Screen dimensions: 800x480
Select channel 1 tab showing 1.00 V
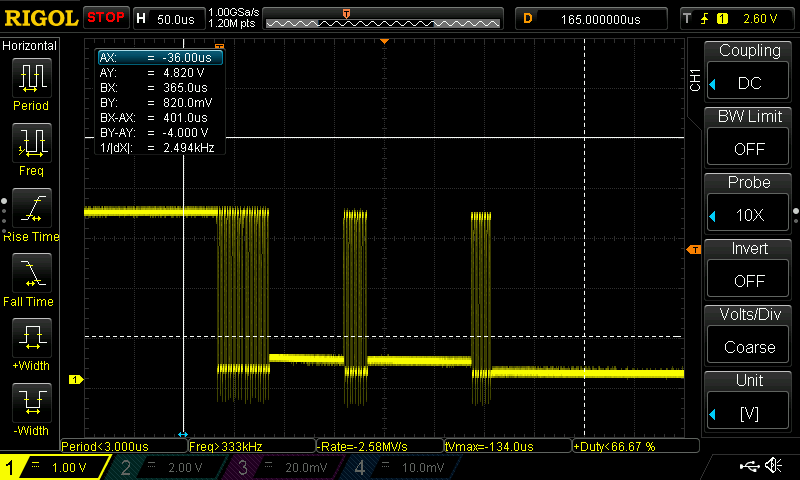[55, 467]
